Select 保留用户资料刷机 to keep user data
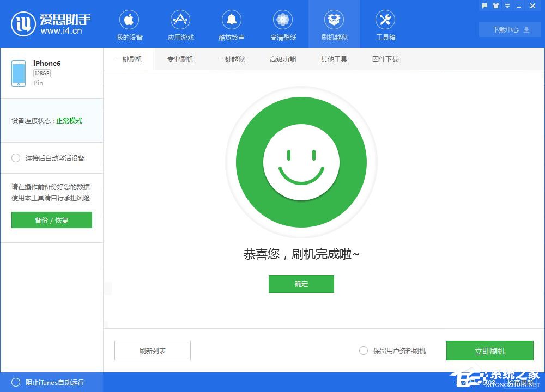 tap(364, 351)
